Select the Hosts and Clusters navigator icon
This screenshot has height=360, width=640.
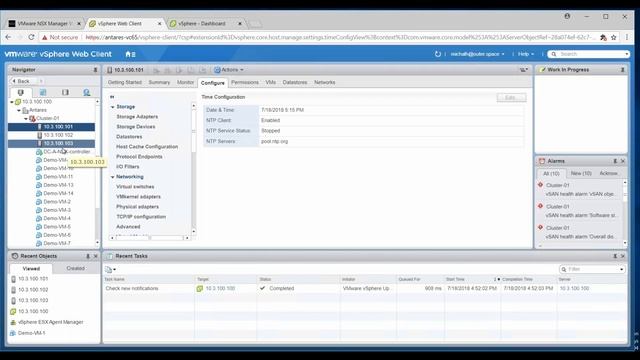click(20, 92)
